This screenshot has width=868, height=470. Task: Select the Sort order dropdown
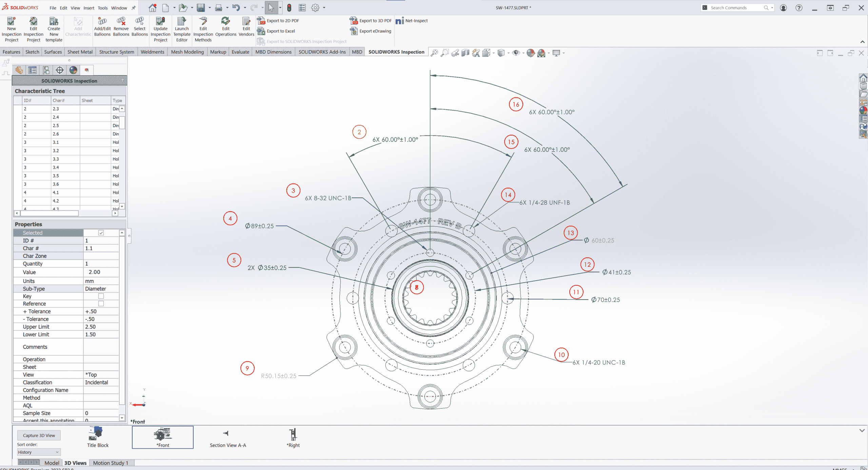pyautogui.click(x=38, y=452)
